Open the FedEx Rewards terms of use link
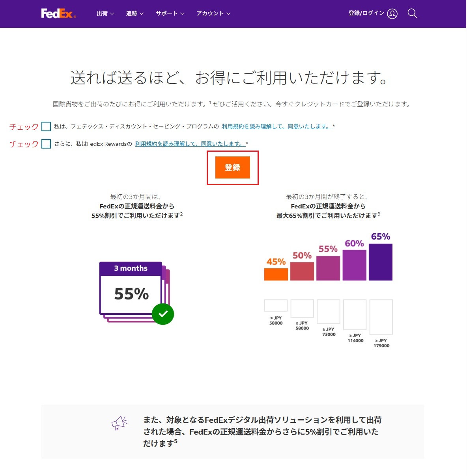This screenshot has height=476, width=467. tap(190, 144)
